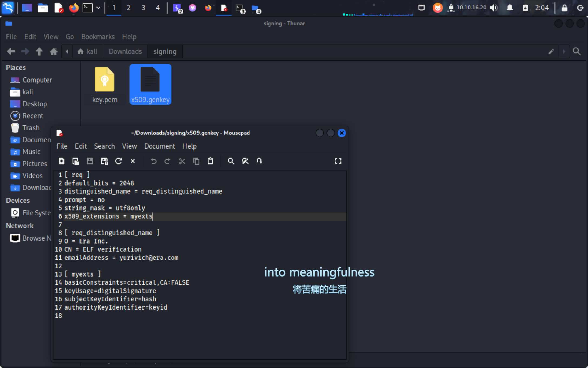Toggle Thunar path bar edit pencil
Viewport: 588px width, 368px height.
coord(551,51)
